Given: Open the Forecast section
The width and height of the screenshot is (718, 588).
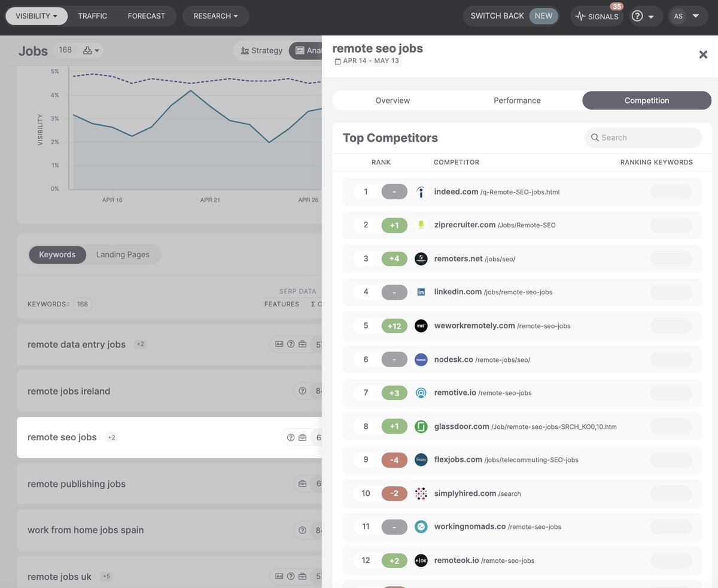Looking at the screenshot, I should pos(147,16).
